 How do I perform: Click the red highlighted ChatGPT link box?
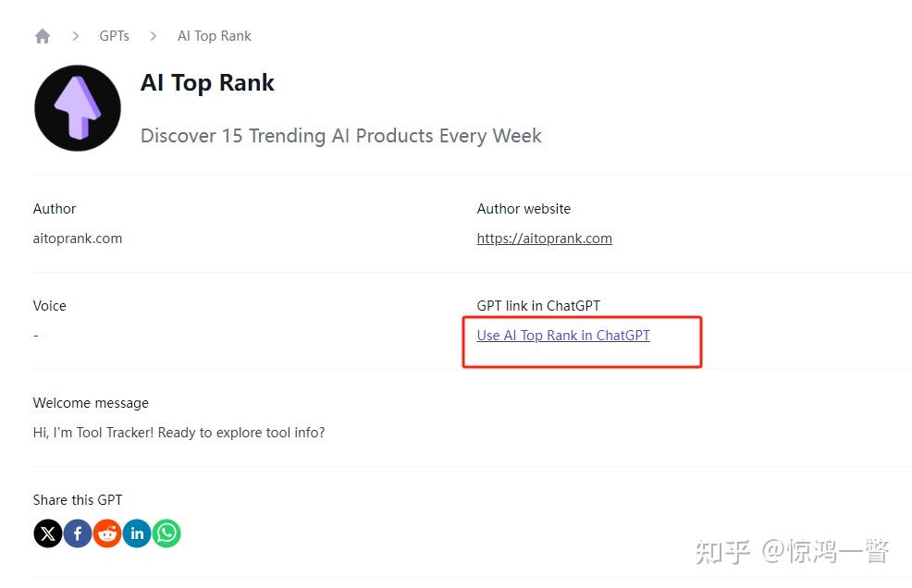point(582,341)
